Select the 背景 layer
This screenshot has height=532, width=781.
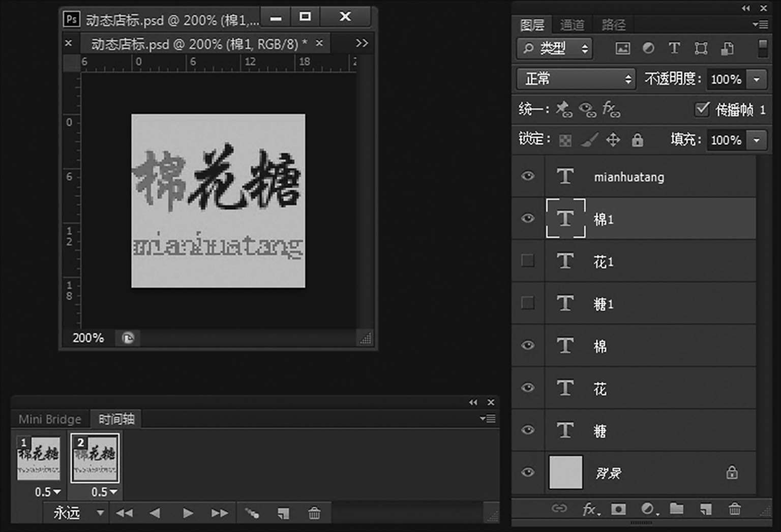pyautogui.click(x=651, y=472)
